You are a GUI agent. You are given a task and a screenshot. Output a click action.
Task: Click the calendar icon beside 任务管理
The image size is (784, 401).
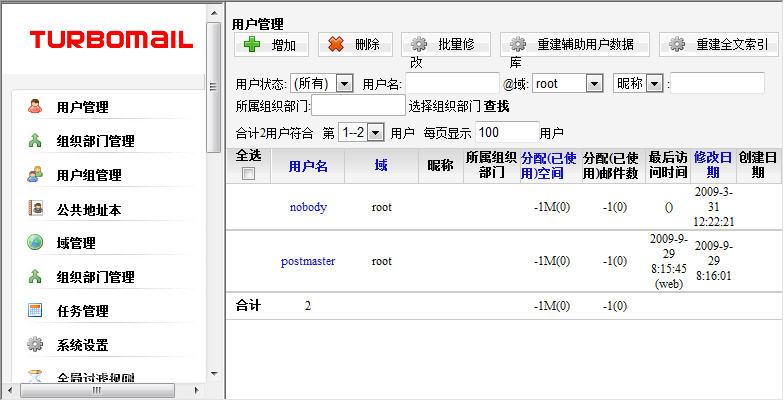35,310
